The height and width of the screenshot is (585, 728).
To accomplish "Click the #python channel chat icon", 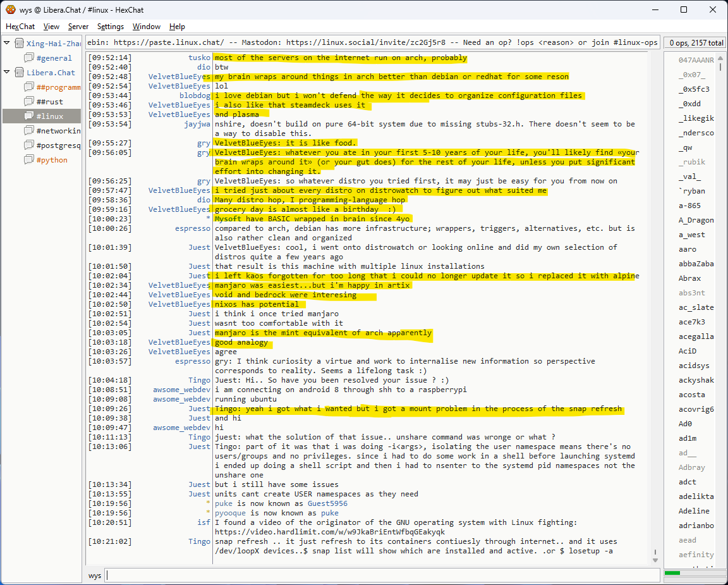I will [28, 160].
